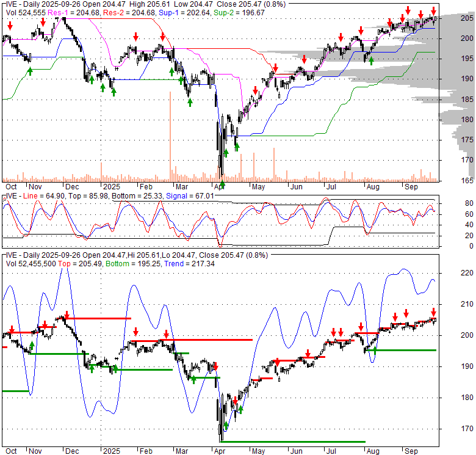Click 'Sep' on the top chart time axis
The image size is (476, 455).
[x=411, y=187]
